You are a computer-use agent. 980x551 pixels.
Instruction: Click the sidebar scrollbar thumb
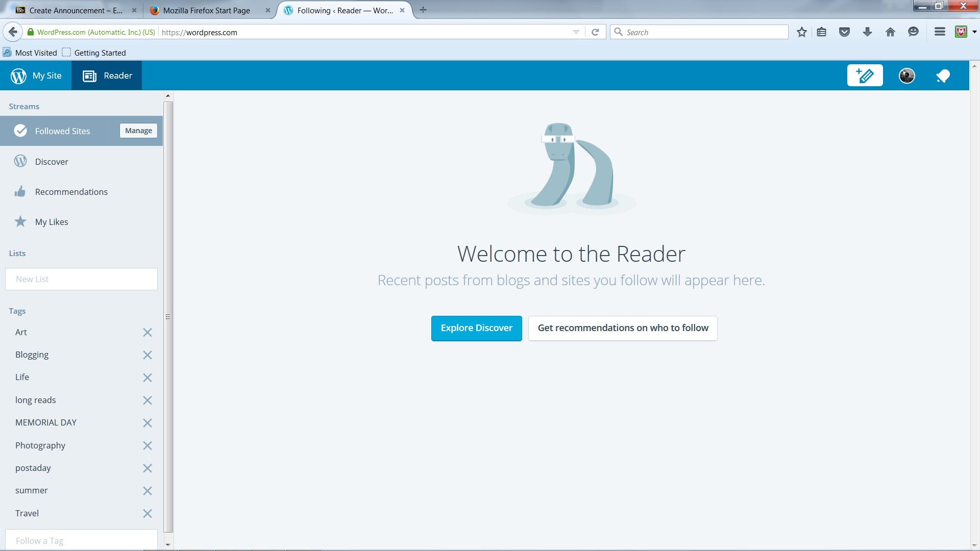[168, 317]
